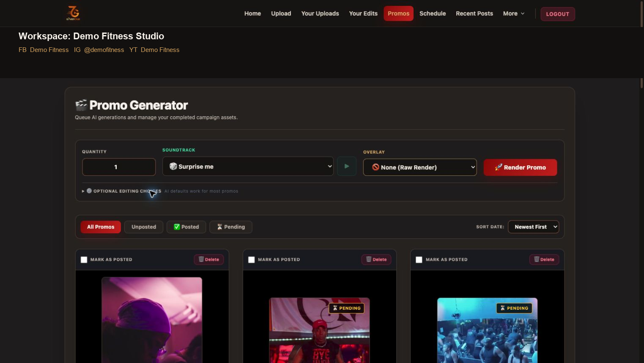Viewport: 644px width, 363px height.
Task: Expand Optional Editing Choices section
Action: pos(122,191)
